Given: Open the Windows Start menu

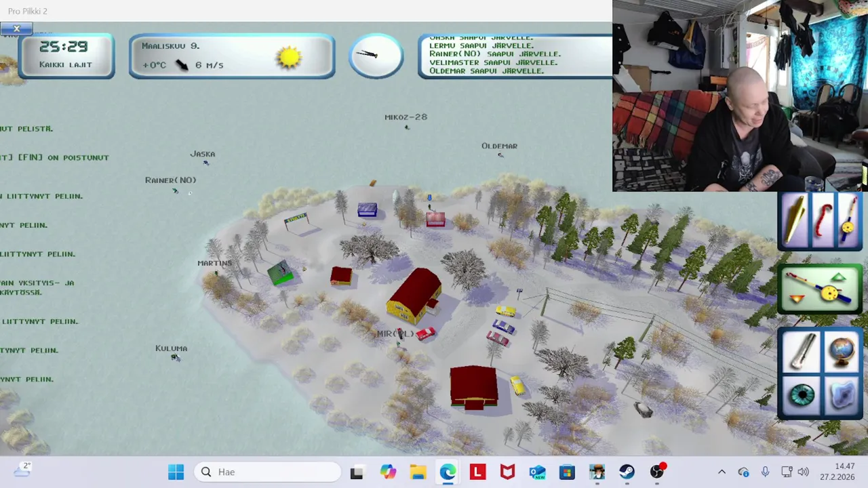Looking at the screenshot, I should click(x=176, y=472).
